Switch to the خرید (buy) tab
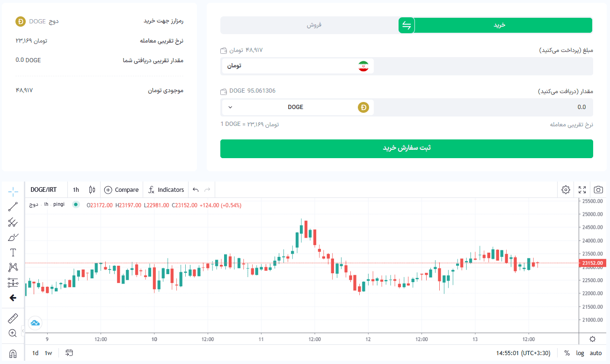The image size is (610, 364). pos(500,25)
